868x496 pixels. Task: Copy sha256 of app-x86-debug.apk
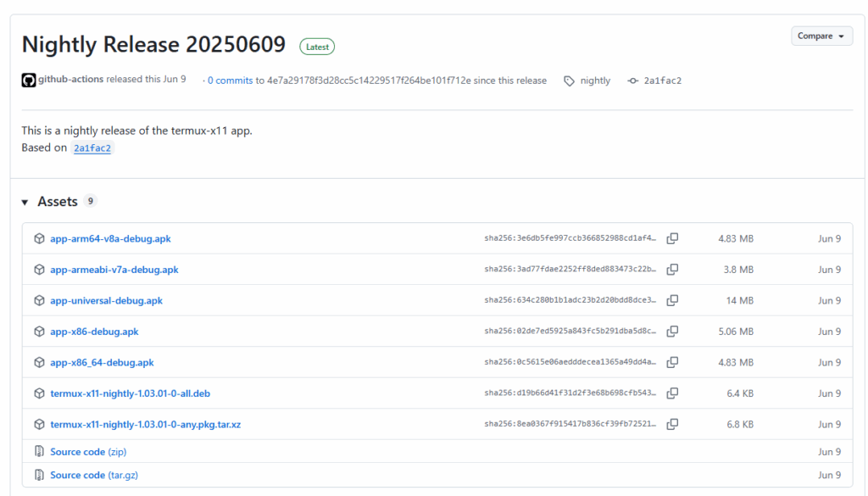point(672,332)
